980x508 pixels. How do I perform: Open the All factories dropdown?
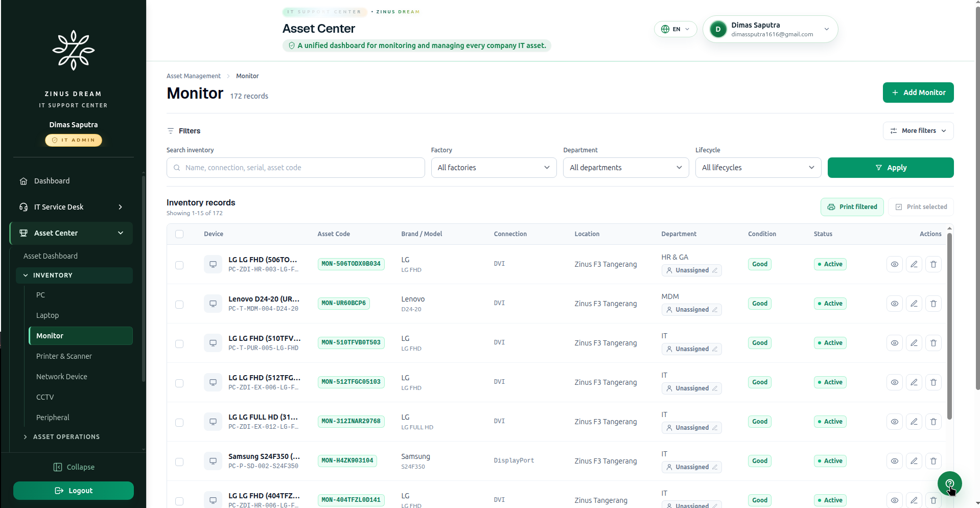pos(494,168)
